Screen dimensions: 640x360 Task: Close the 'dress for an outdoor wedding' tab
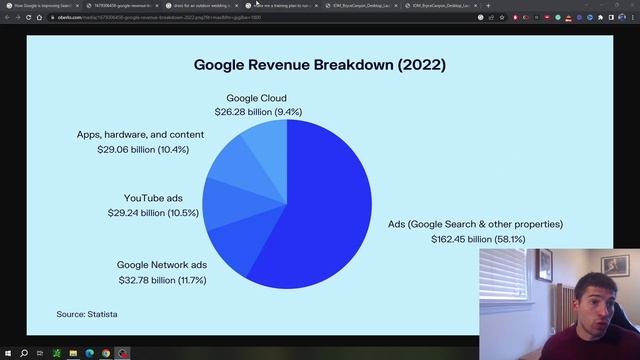point(236,6)
